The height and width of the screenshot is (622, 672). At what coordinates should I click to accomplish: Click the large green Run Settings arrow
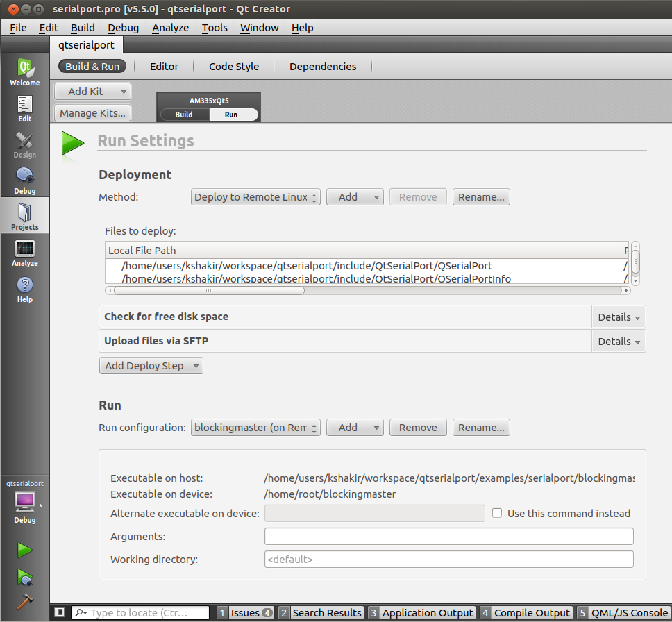pos(72,143)
